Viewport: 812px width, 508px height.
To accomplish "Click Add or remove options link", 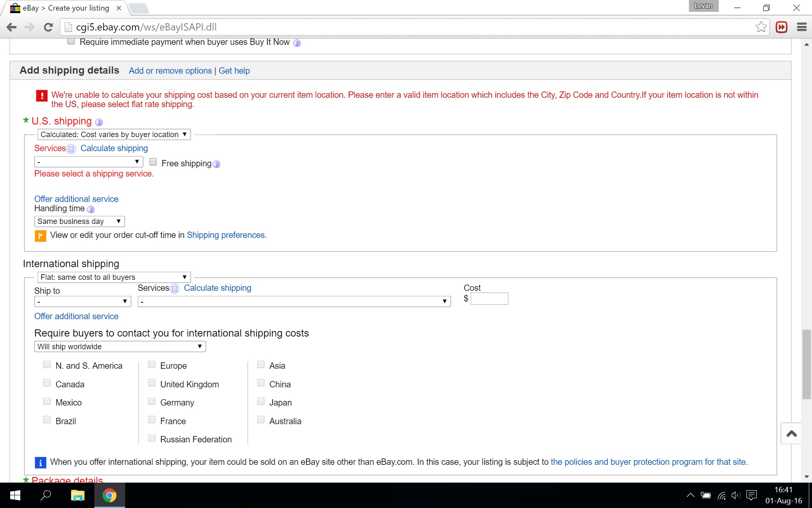I will [x=170, y=71].
